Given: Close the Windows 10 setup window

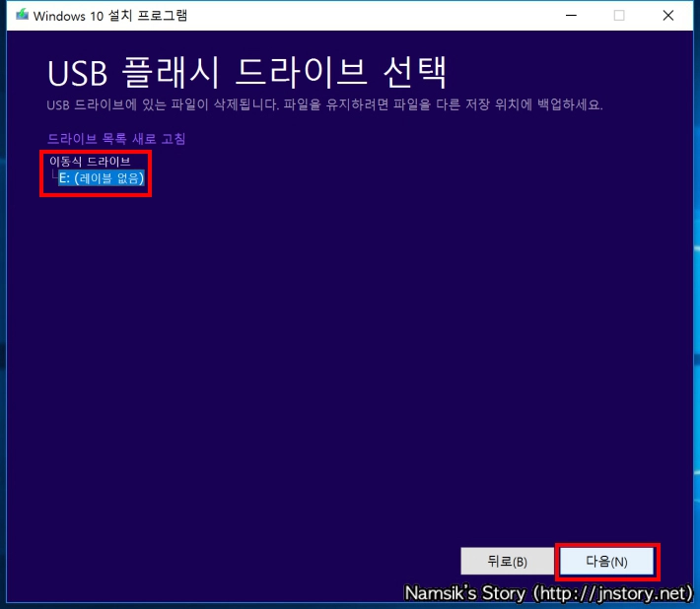Looking at the screenshot, I should [x=667, y=16].
